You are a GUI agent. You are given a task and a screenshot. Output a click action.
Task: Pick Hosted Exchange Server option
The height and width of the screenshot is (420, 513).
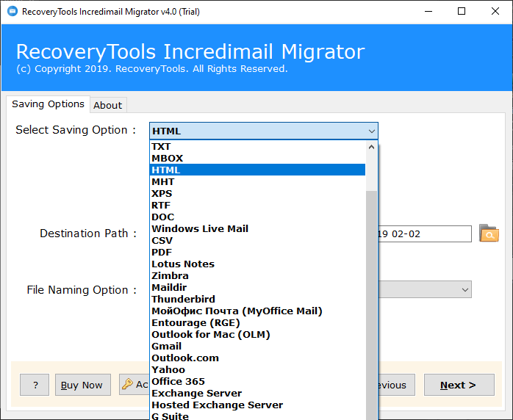coord(257,405)
